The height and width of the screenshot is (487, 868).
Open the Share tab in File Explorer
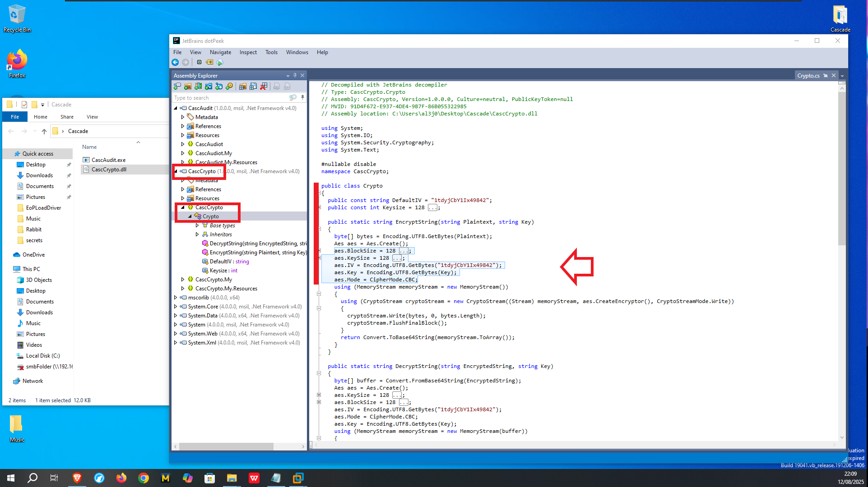click(x=67, y=117)
